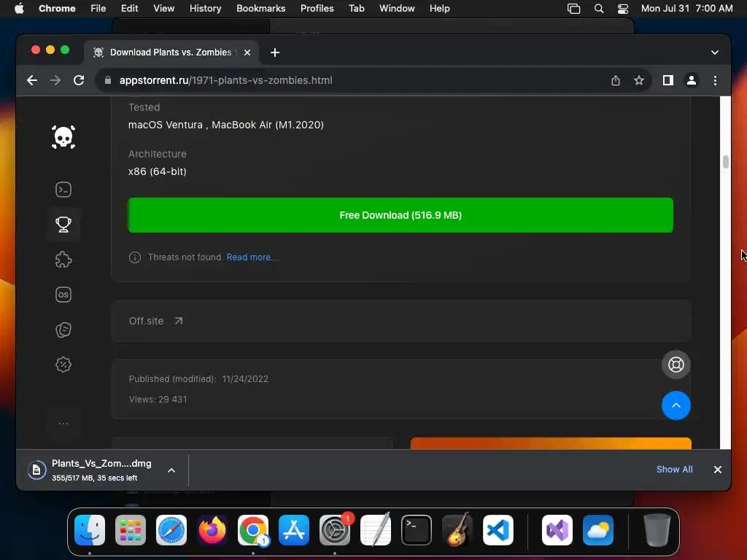Toggle the Chrome side panel icon
Viewport: 747px width, 560px height.
click(668, 80)
